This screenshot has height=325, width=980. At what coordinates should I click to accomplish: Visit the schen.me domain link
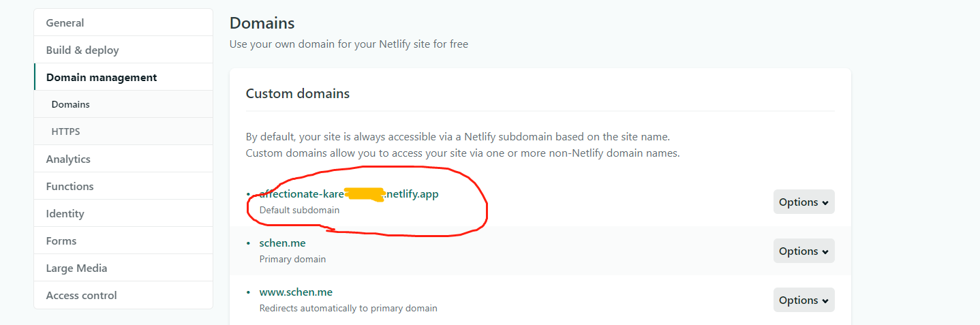coord(282,243)
